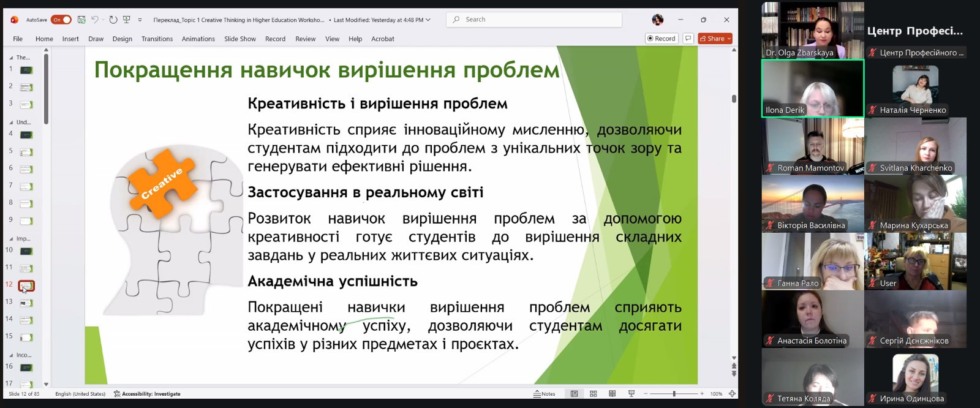Switch to Slide Sorter view
The image size is (980, 408).
pyautogui.click(x=594, y=394)
